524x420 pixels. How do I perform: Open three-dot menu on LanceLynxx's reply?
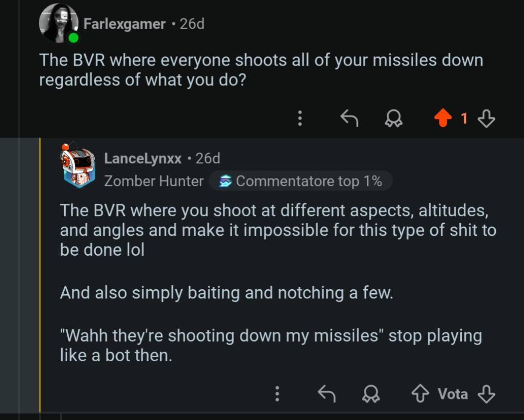277,394
